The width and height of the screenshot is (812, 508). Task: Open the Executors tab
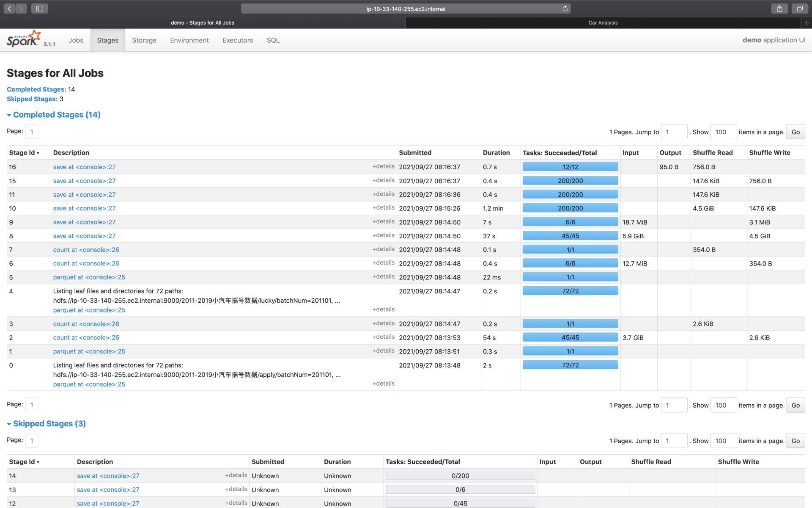click(238, 40)
